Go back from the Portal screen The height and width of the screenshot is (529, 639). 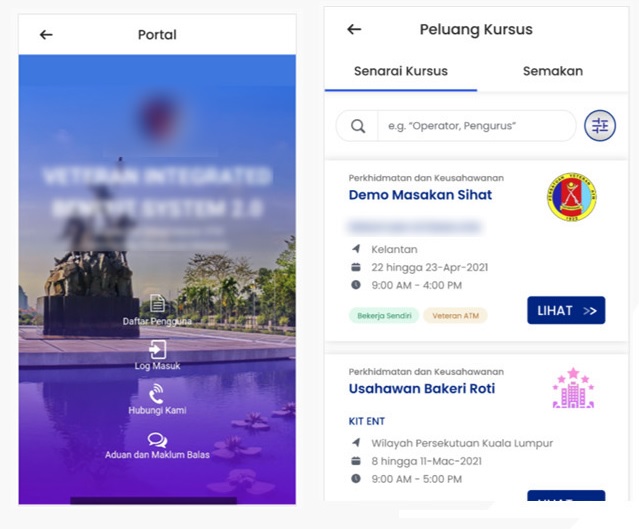point(46,35)
